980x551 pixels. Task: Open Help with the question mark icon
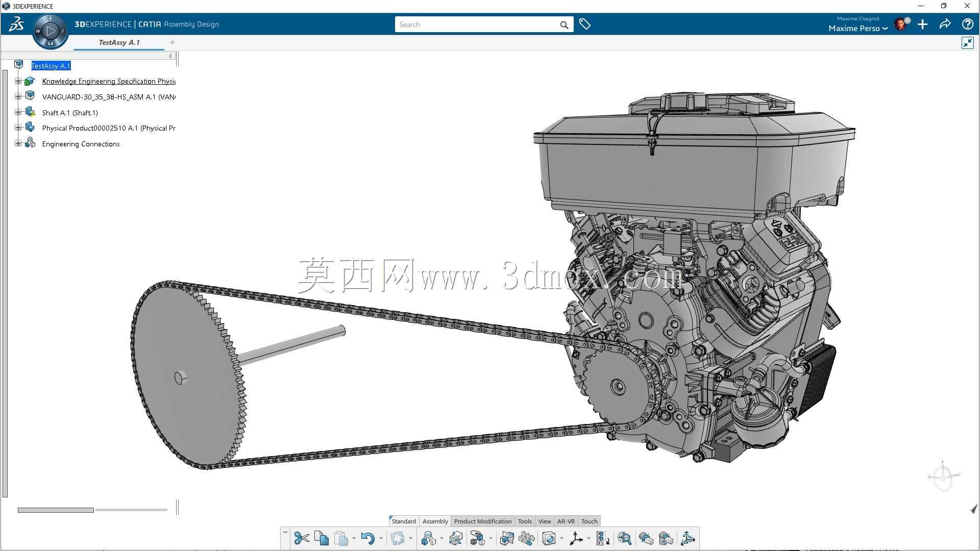pos(967,24)
